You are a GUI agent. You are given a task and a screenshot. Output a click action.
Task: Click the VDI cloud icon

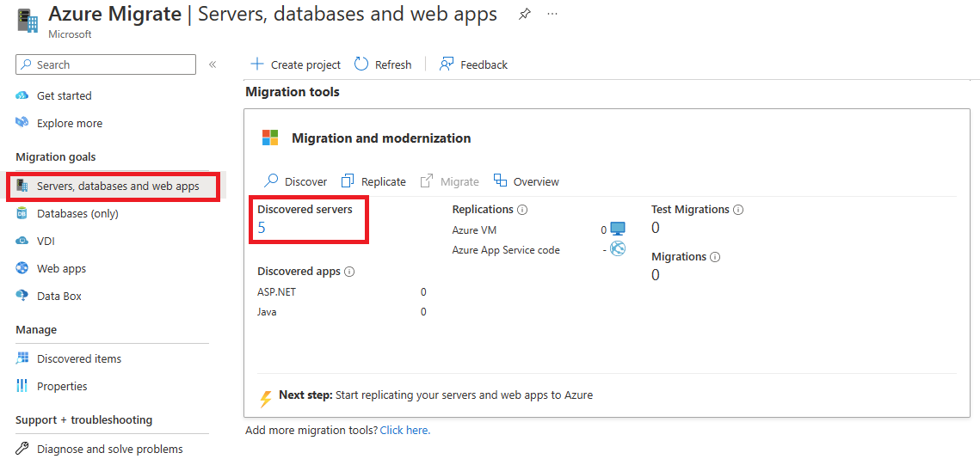pos(22,241)
